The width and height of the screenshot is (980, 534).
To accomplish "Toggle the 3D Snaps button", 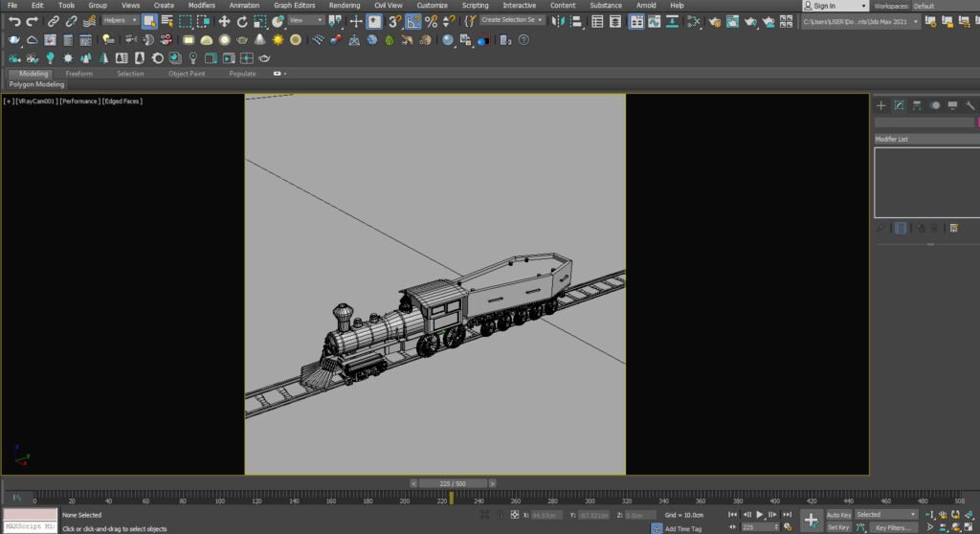I will click(393, 21).
